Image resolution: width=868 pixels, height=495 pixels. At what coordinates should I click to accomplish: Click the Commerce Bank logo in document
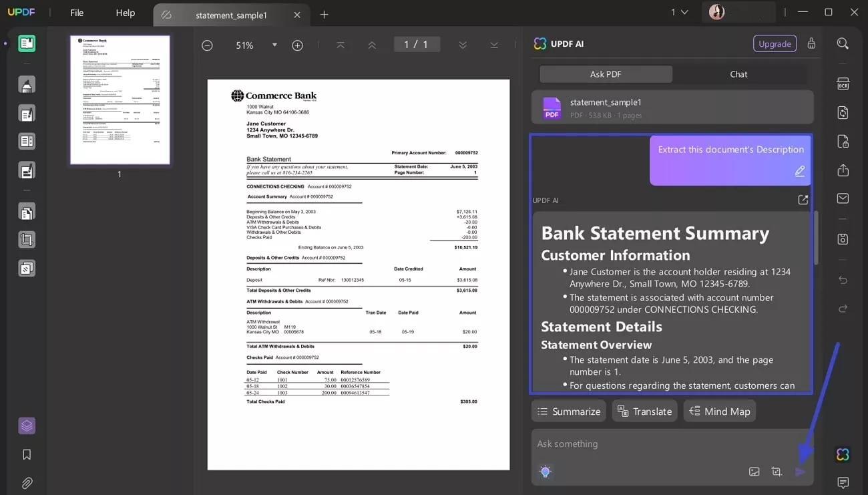[274, 96]
